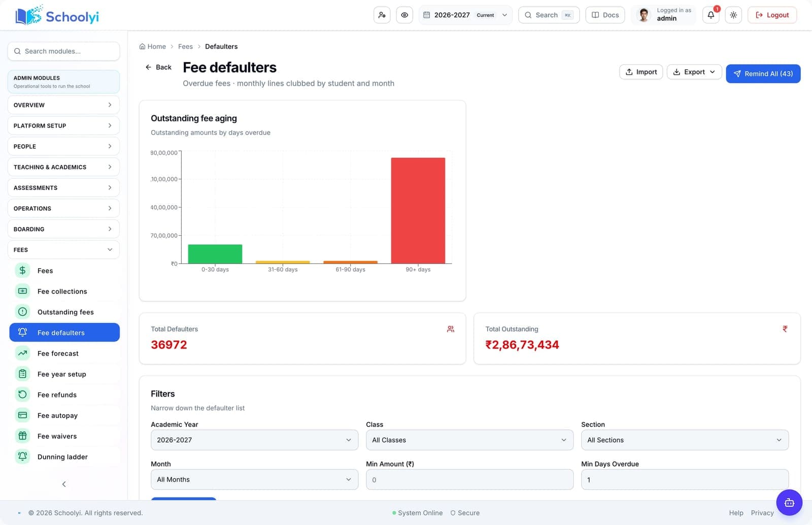Expand TEACHING & ACADEMICS section
812x525 pixels.
(63, 167)
